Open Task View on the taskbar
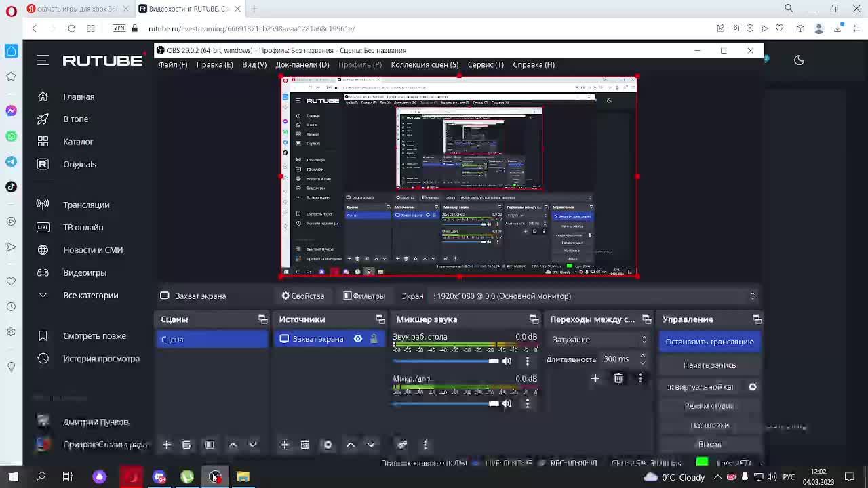 (68, 476)
